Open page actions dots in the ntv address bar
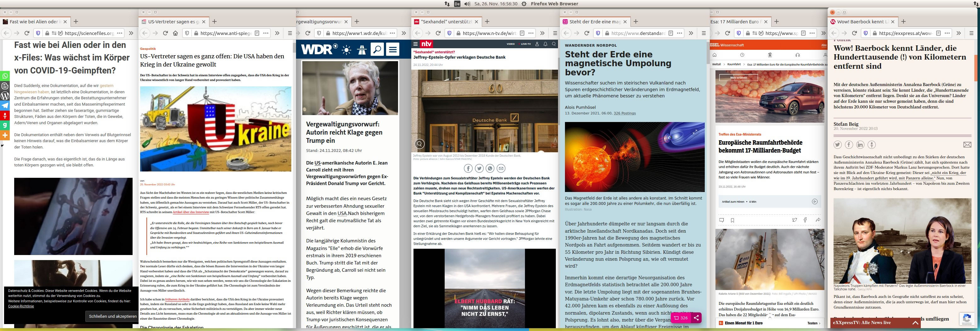Image resolution: width=980 pixels, height=331 pixels. point(531,33)
